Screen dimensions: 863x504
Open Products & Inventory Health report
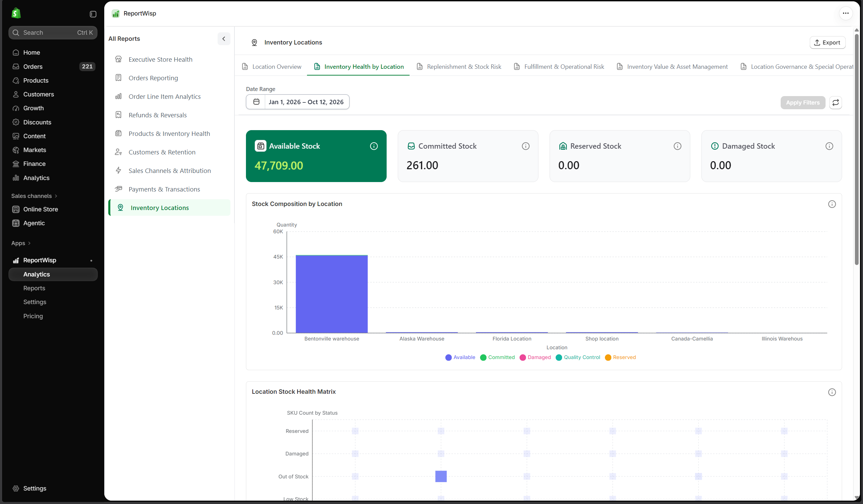(x=169, y=134)
